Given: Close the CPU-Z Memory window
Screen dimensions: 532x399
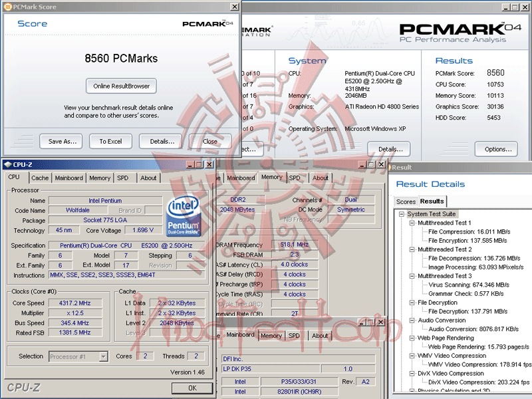Looking at the screenshot, I should (x=381, y=164).
